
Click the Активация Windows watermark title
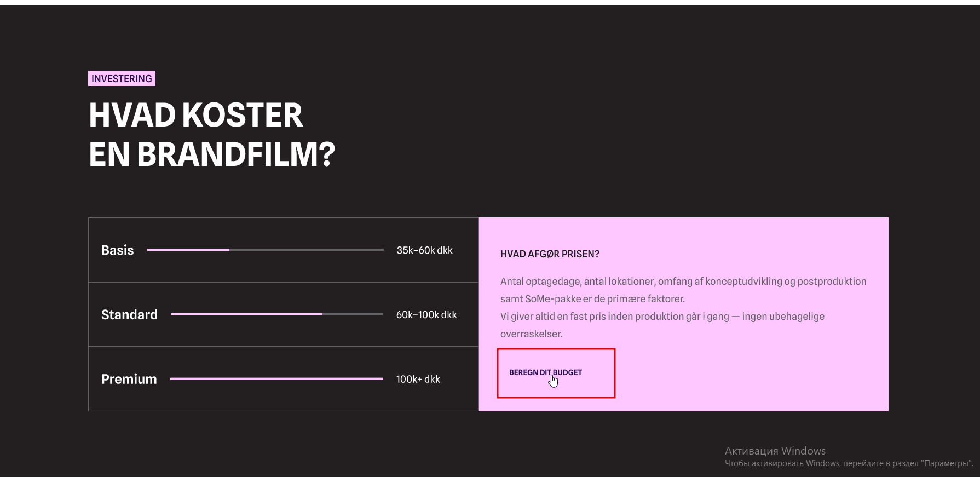coord(775,451)
